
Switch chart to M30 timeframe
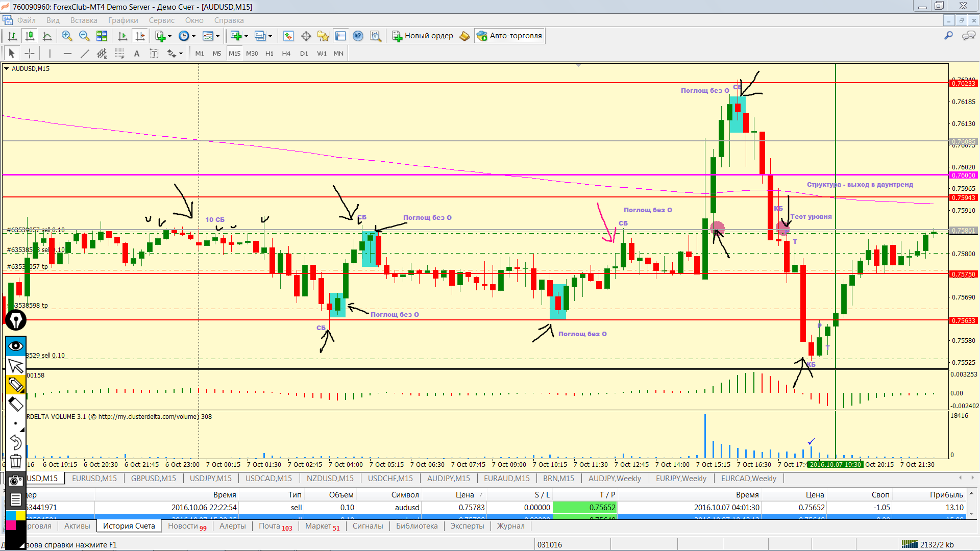[x=252, y=54]
